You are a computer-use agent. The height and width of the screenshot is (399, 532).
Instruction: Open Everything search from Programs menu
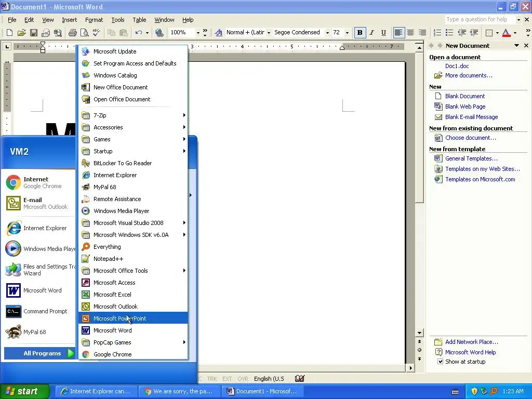(x=133, y=247)
